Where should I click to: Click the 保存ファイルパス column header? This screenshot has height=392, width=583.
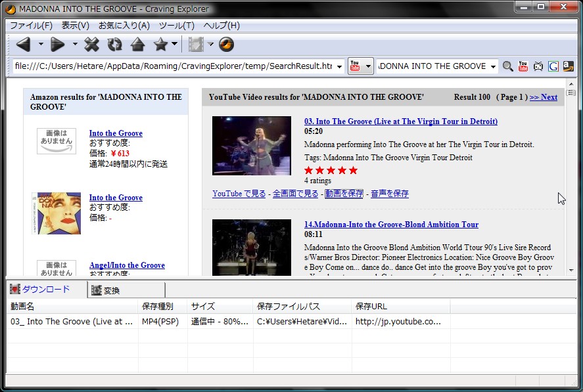tap(302, 307)
